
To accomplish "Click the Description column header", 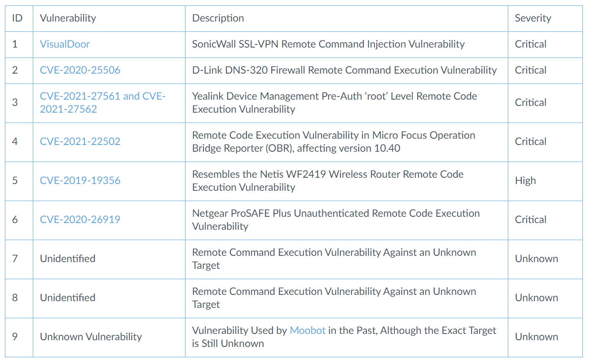I will [x=218, y=18].
